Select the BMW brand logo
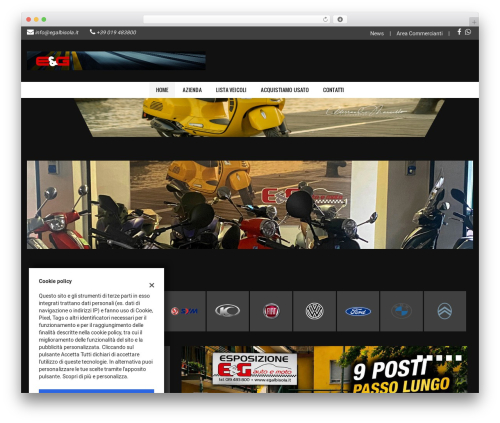Viewport: 500px width, 423px height. pyautogui.click(x=401, y=311)
